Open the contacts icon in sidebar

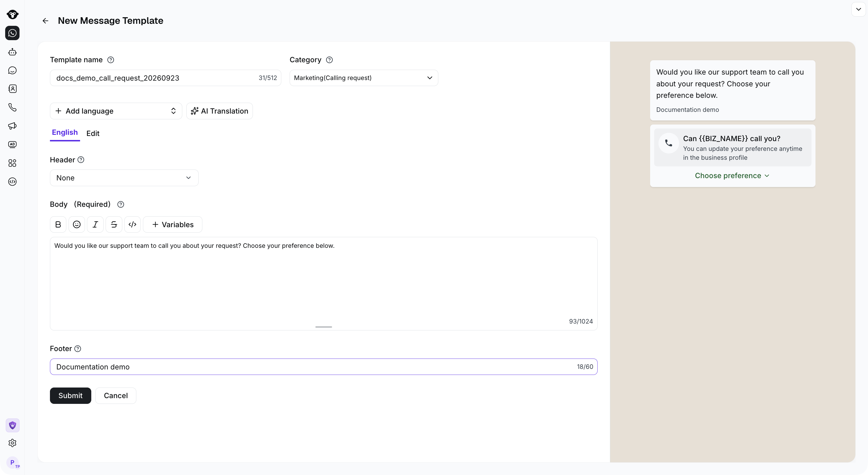(x=12, y=89)
